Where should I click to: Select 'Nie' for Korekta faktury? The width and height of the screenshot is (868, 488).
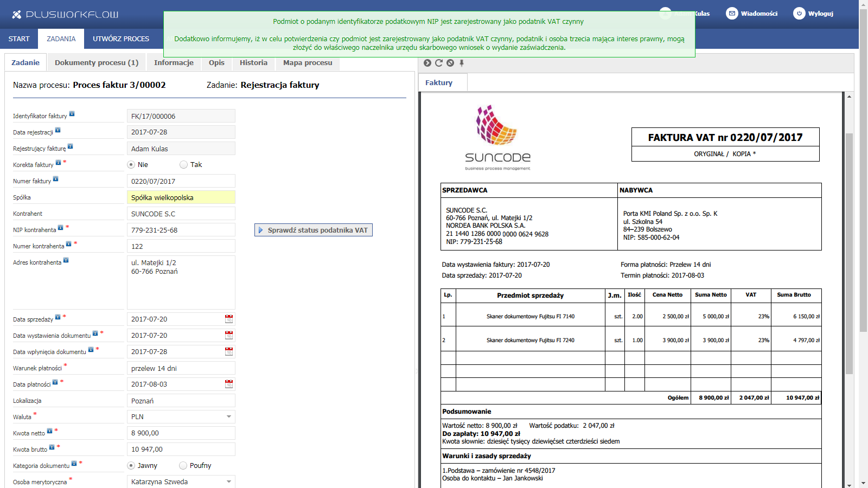pos(131,165)
